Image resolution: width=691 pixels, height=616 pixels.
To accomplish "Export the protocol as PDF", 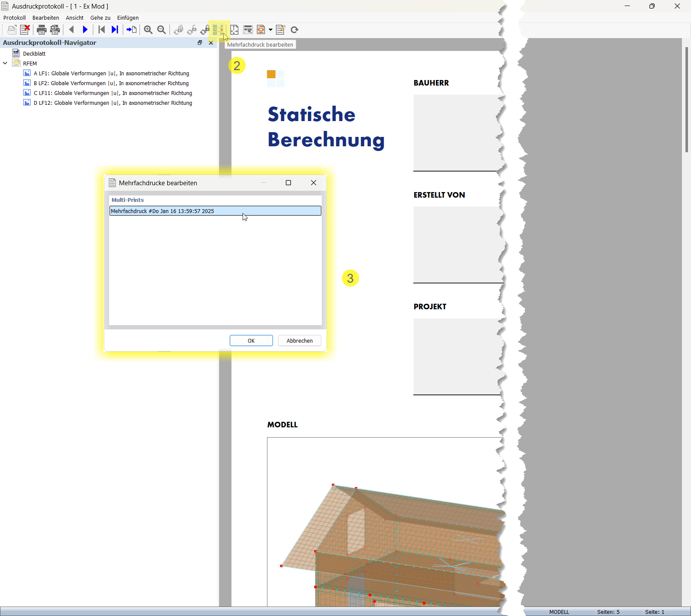I will coord(260,30).
